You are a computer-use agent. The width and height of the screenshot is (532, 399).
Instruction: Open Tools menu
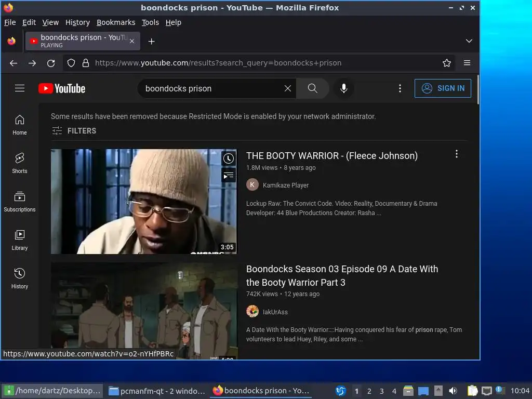pyautogui.click(x=150, y=22)
